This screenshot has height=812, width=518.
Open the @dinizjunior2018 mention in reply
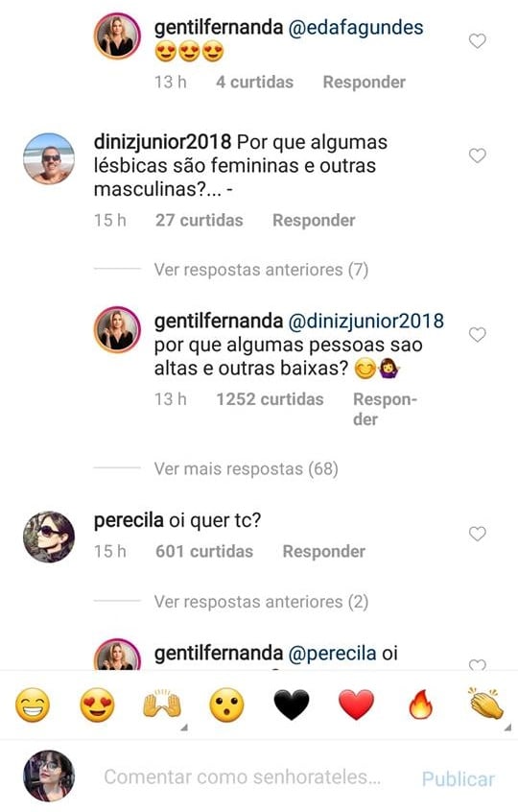[365, 322]
